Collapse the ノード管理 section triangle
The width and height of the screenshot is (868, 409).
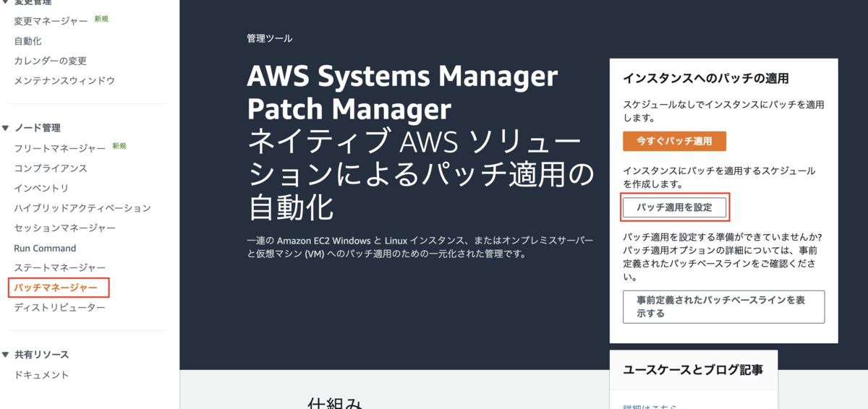[6, 129]
